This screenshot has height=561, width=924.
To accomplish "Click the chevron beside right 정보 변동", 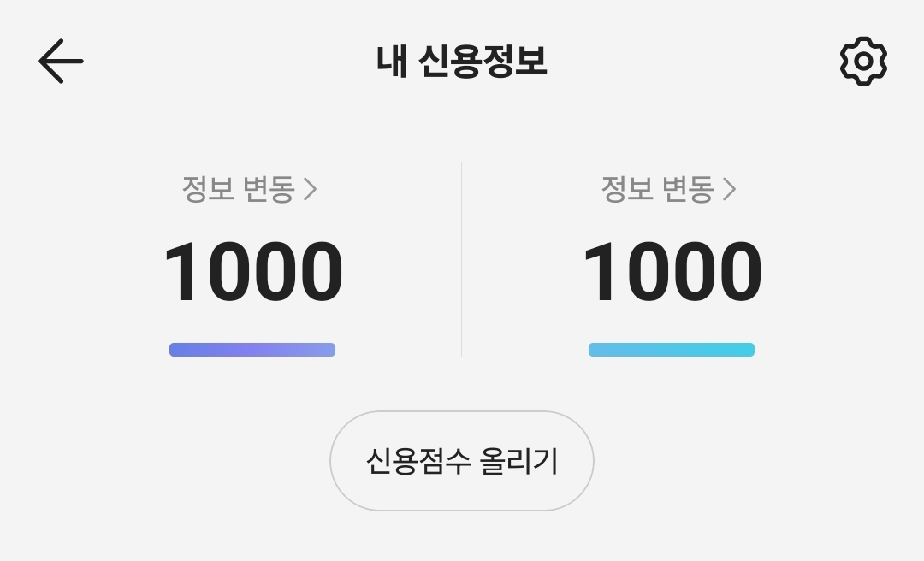I will tap(730, 189).
